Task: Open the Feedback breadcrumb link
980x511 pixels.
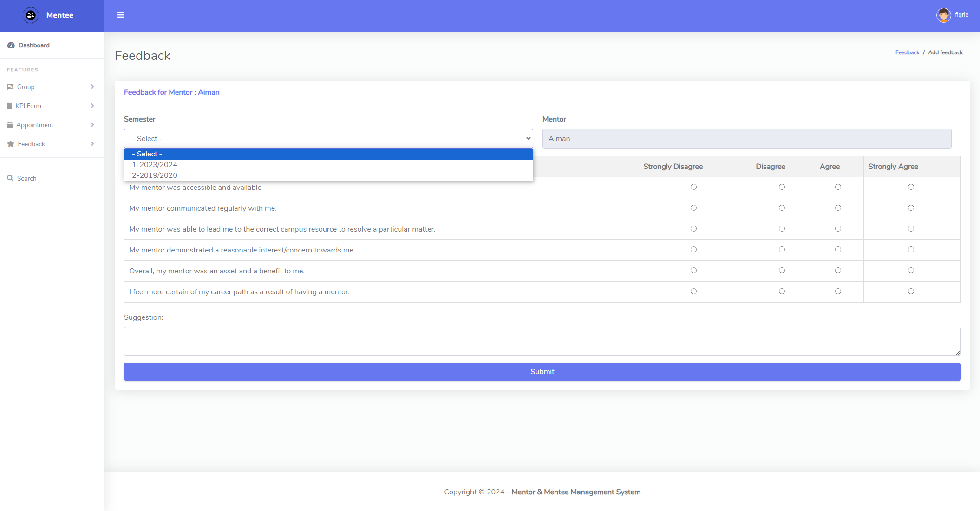Action: click(907, 52)
